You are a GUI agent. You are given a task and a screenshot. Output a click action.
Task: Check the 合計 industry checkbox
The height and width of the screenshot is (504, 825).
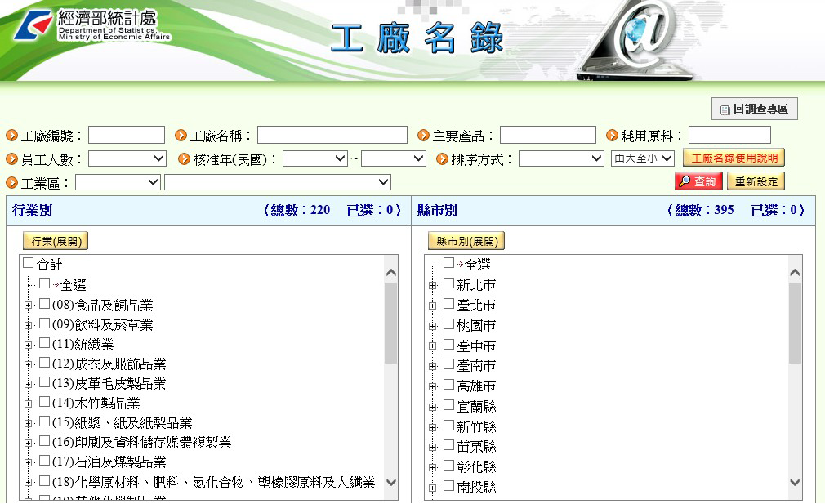pyautogui.click(x=29, y=264)
